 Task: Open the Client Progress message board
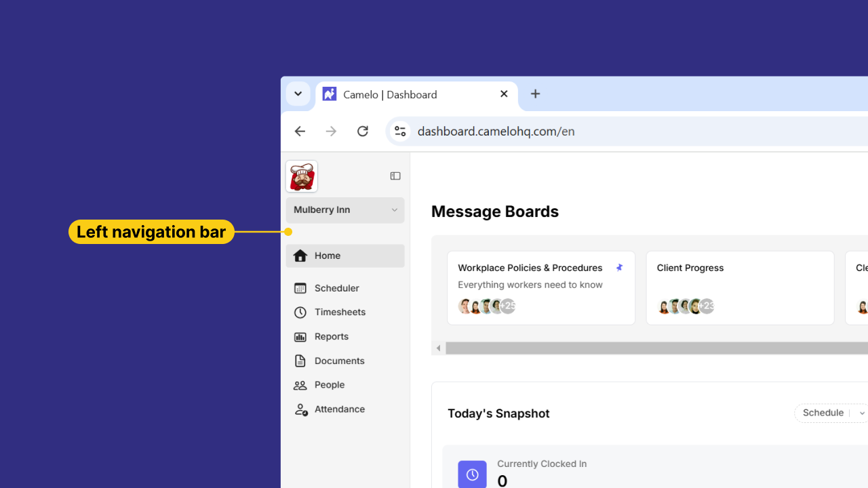[740, 287]
